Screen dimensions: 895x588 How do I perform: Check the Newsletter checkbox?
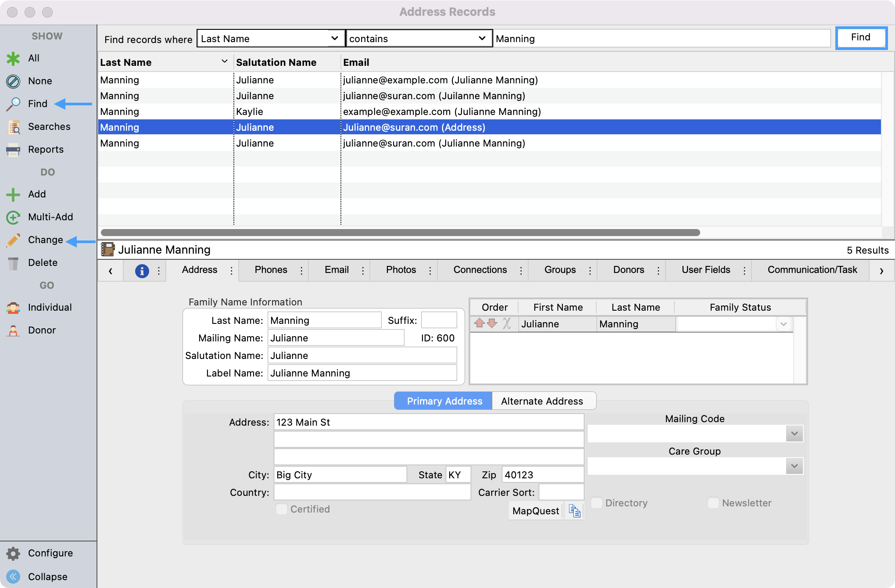pyautogui.click(x=713, y=503)
